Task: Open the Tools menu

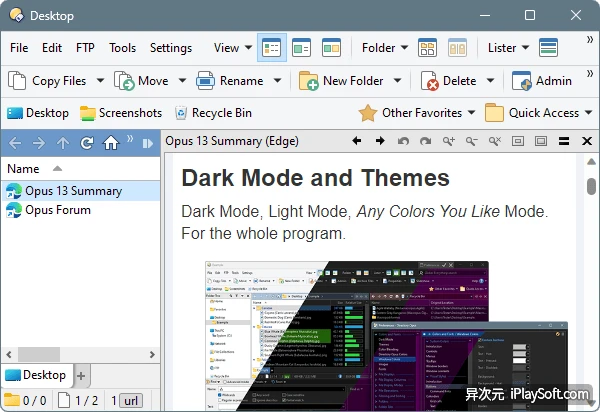Action: pos(122,47)
